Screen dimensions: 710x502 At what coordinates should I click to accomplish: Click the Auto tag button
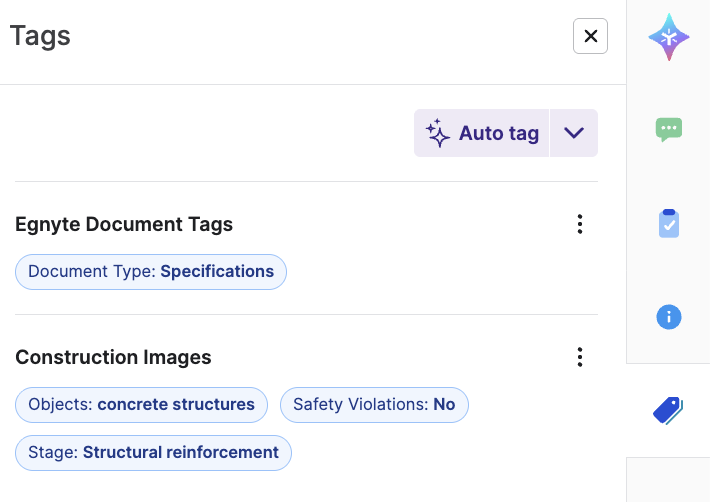pyautogui.click(x=481, y=133)
